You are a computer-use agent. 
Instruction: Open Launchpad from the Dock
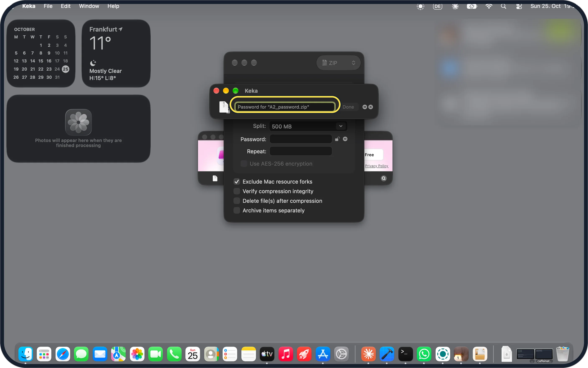(44, 354)
